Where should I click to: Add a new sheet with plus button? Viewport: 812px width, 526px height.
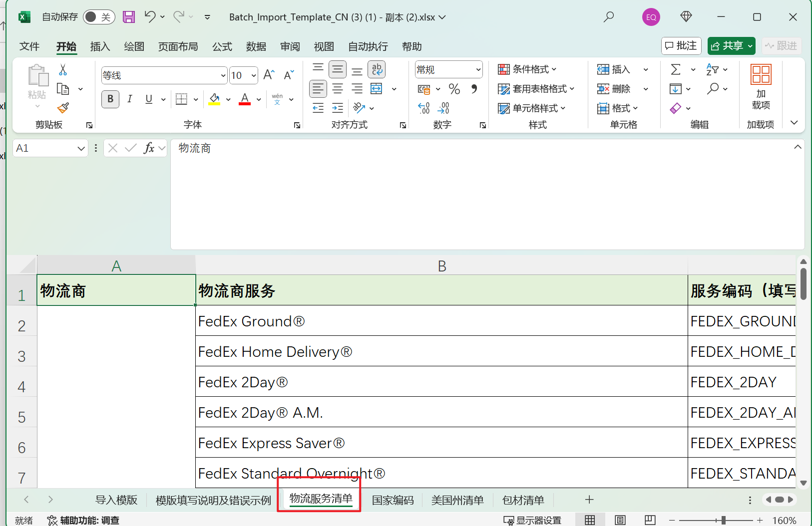pyautogui.click(x=589, y=500)
